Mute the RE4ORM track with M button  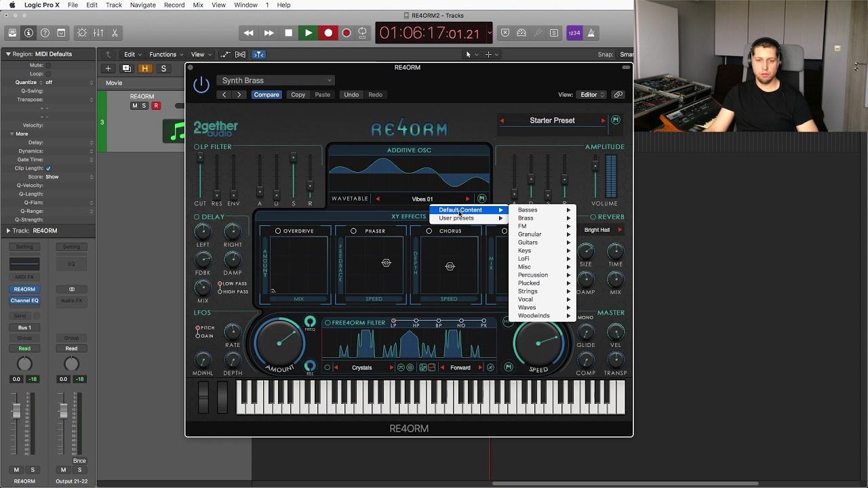[x=134, y=106]
